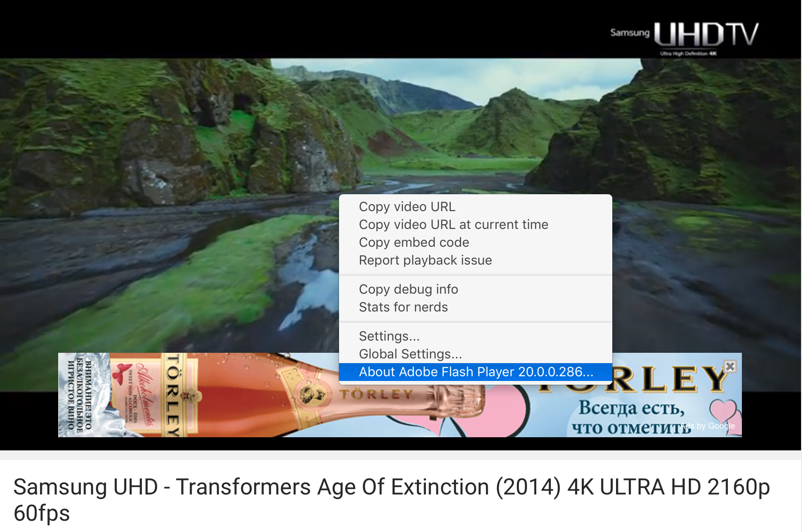Select 'Copy video URL' menu entry
The width and height of the screenshot is (802, 532).
(475, 207)
